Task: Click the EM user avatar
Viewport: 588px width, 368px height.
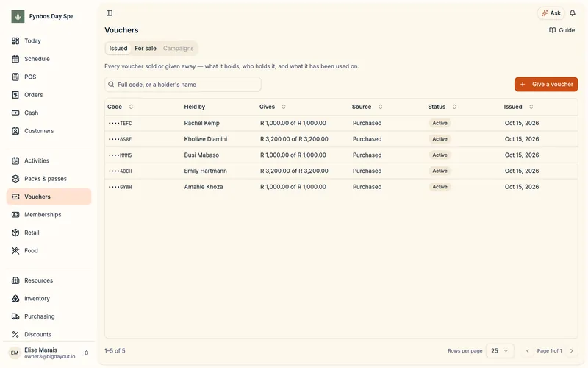Action: [x=15, y=353]
